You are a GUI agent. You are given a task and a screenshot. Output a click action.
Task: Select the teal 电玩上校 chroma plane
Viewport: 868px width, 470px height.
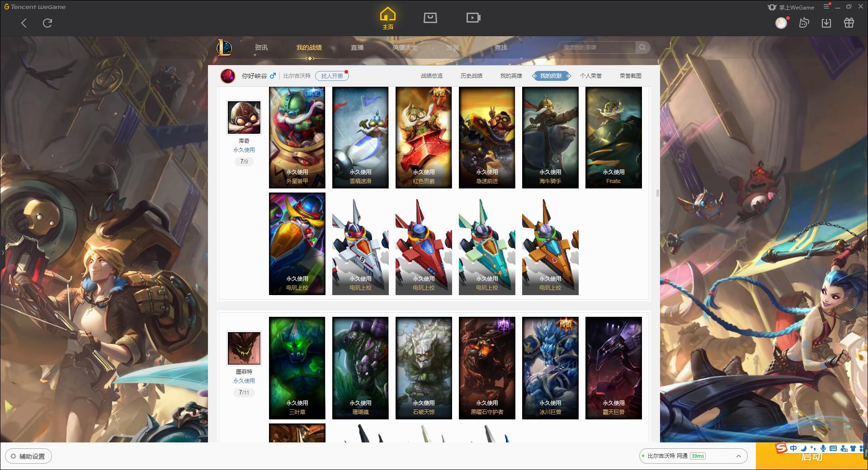(x=487, y=244)
